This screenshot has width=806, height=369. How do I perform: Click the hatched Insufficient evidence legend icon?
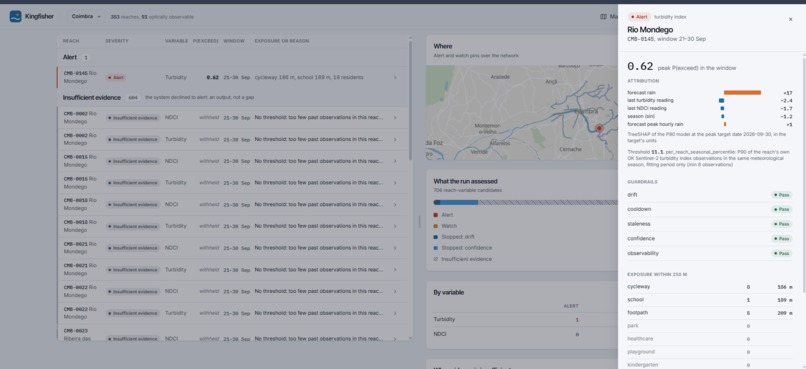point(436,259)
